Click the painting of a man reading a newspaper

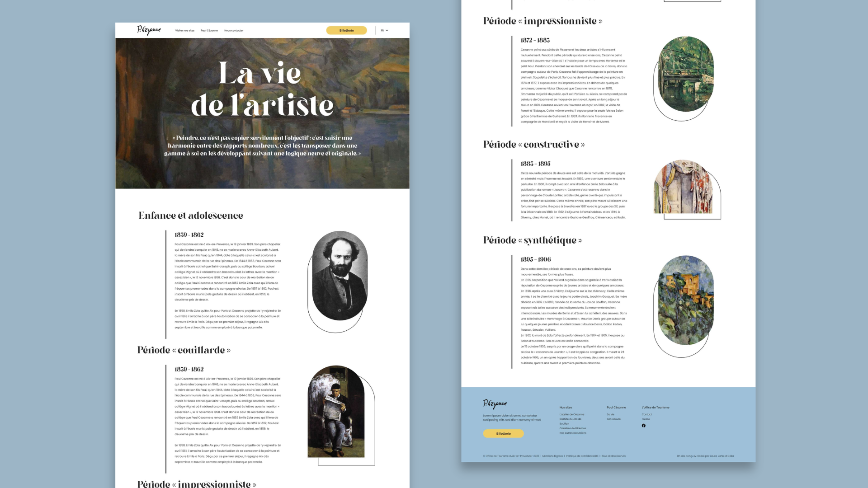pos(336,411)
